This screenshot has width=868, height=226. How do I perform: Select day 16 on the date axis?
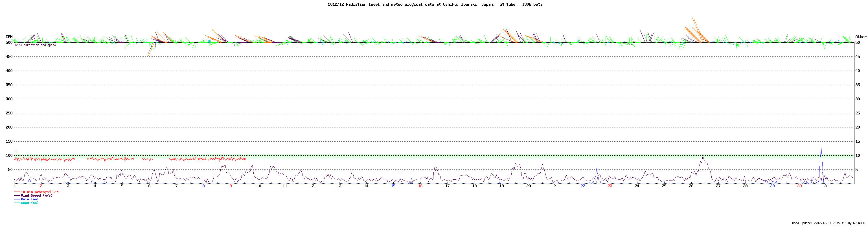[x=420, y=186]
